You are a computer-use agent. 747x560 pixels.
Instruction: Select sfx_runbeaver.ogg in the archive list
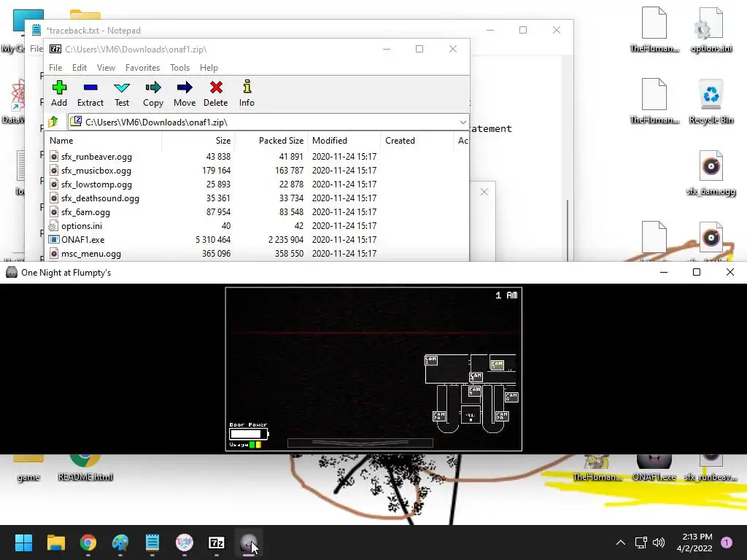pyautogui.click(x=258, y=157)
